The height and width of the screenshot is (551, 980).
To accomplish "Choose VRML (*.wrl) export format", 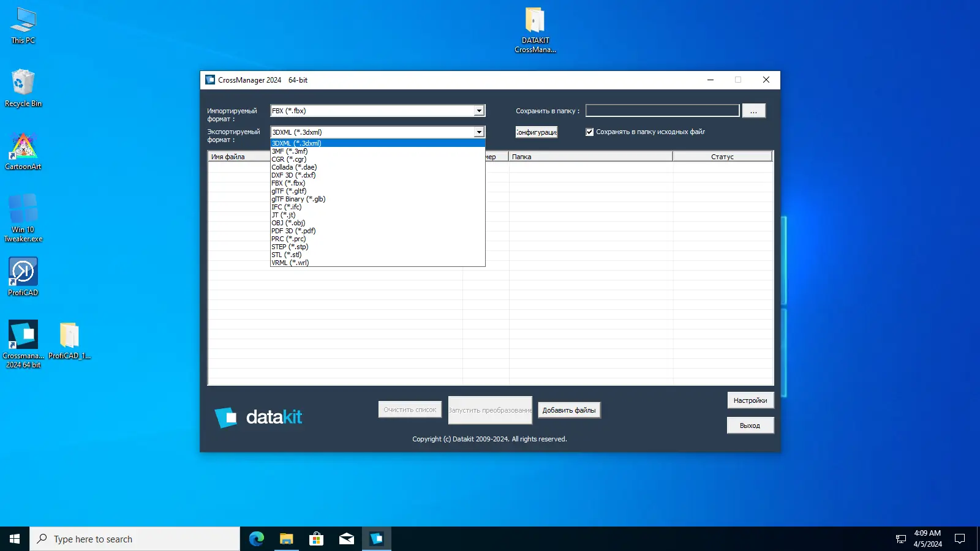I will [x=377, y=263].
